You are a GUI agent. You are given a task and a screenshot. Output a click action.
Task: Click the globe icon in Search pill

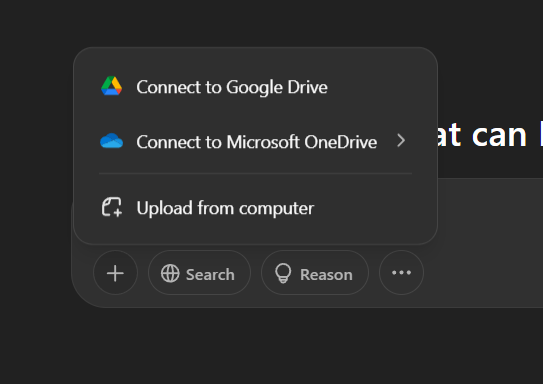[170, 273]
